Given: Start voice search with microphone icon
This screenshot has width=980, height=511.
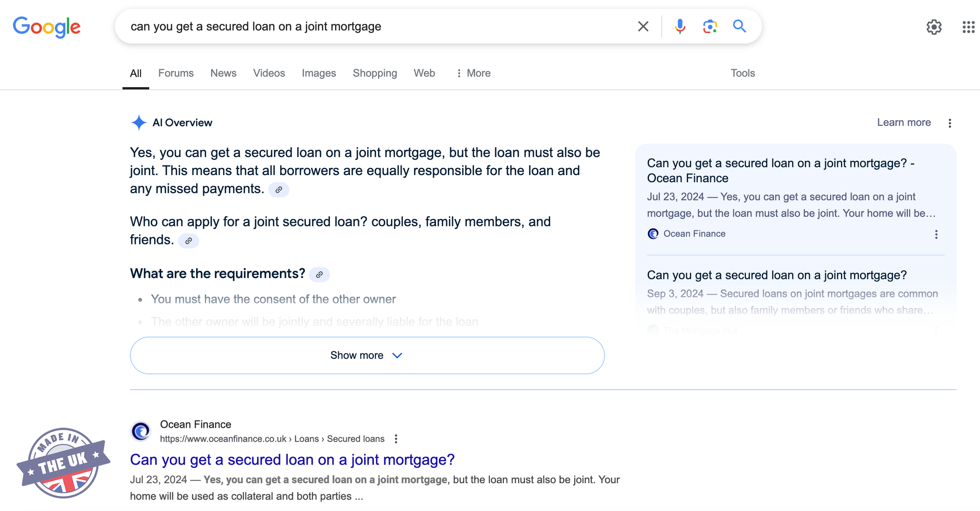Looking at the screenshot, I should (679, 26).
